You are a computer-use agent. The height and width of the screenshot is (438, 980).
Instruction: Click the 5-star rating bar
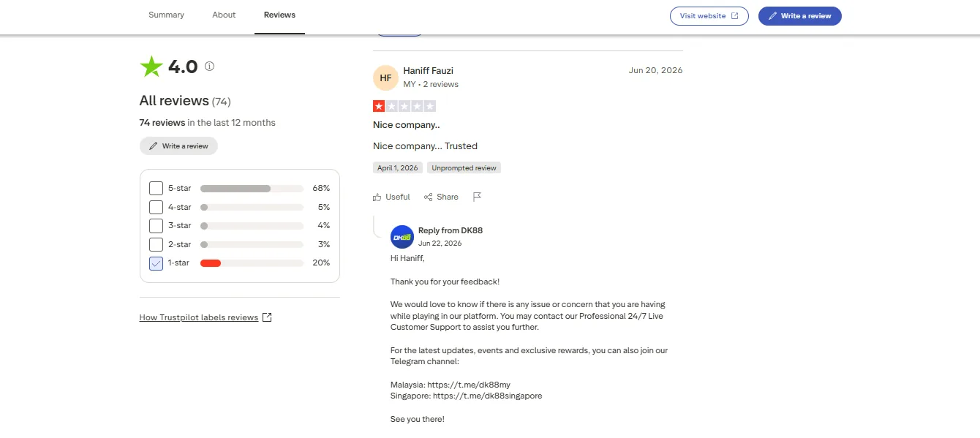tap(252, 189)
